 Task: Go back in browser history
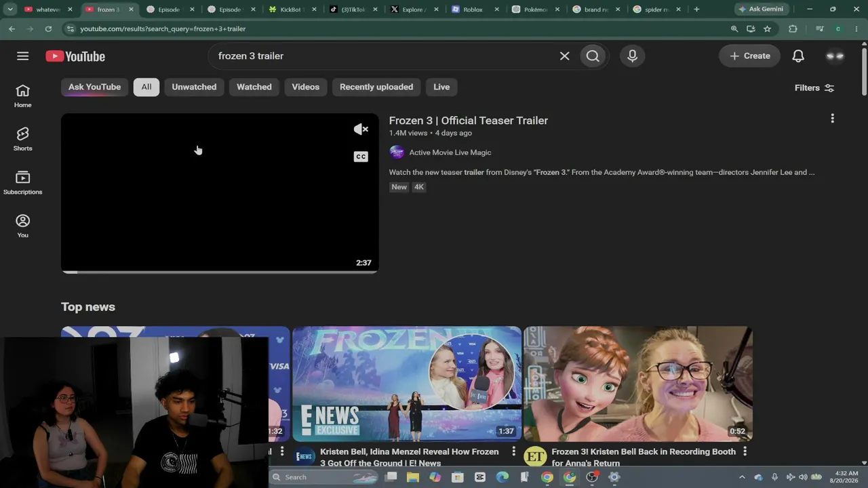[12, 29]
